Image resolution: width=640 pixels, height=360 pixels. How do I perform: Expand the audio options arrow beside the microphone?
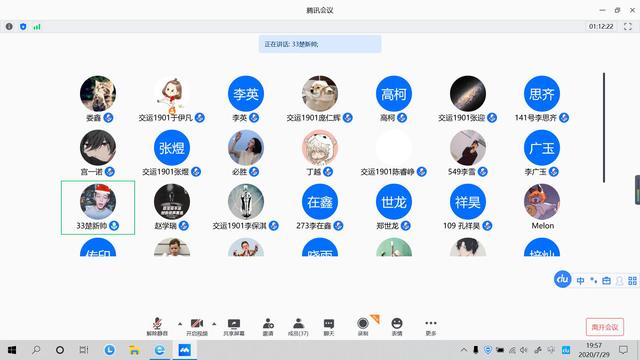coord(180,324)
